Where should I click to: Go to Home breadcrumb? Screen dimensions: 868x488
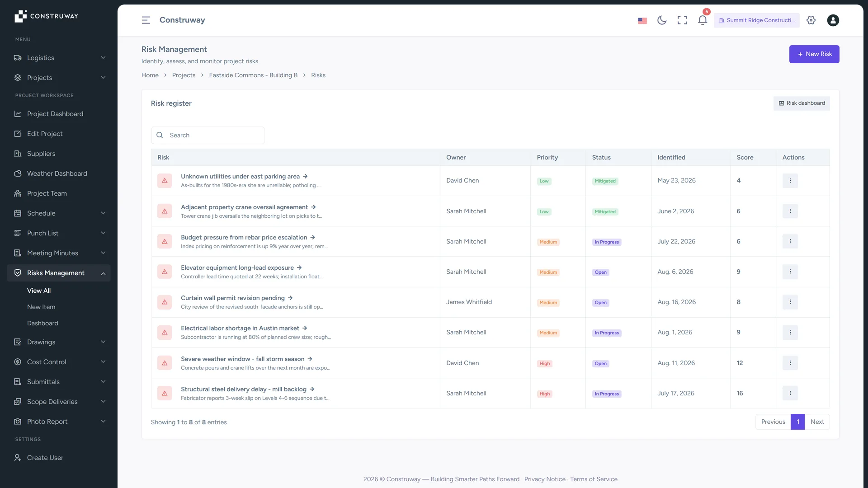[150, 75]
